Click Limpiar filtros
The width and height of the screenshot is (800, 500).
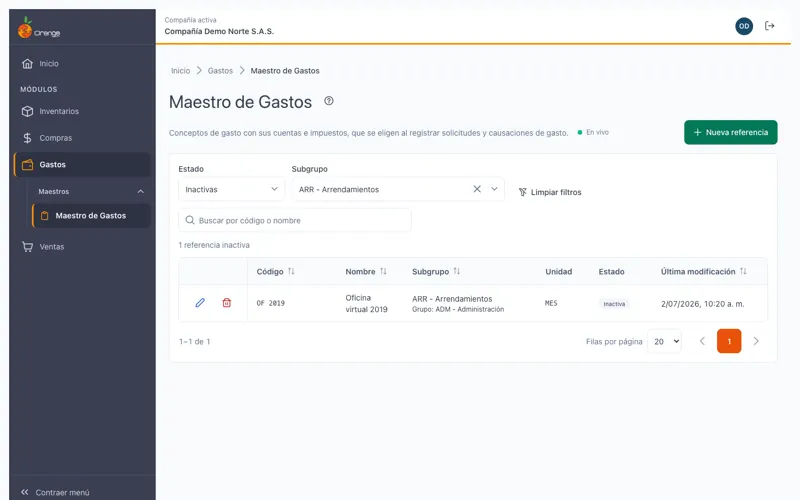click(550, 192)
